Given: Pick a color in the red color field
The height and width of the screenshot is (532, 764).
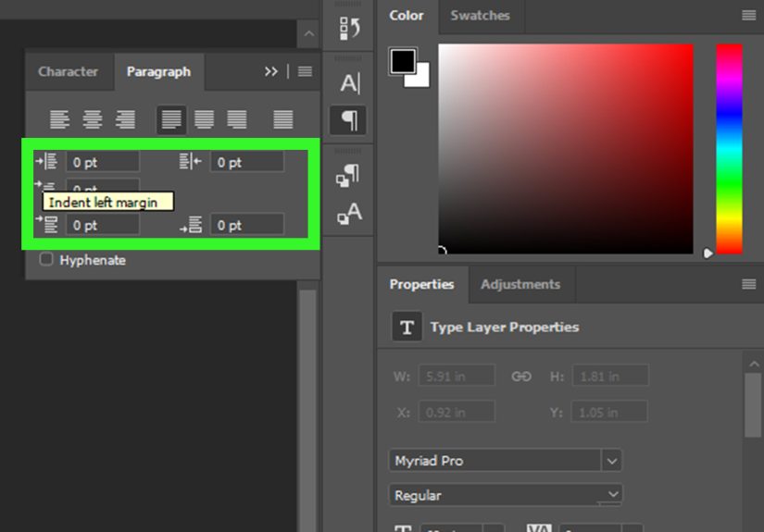Looking at the screenshot, I should 566,149.
